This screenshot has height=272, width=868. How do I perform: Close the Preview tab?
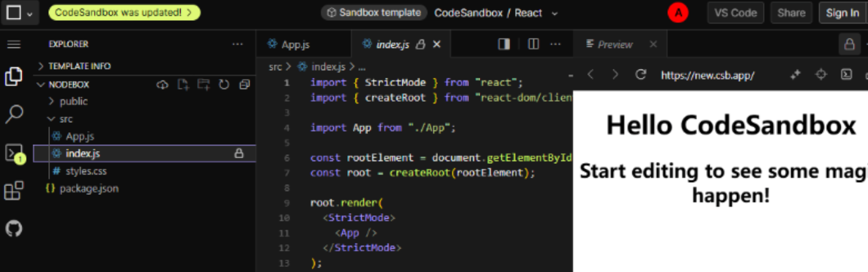(x=653, y=44)
